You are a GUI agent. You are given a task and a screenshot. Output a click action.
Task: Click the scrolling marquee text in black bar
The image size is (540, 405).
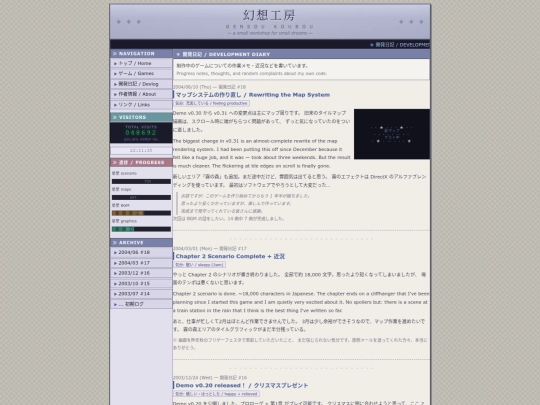coord(399,45)
